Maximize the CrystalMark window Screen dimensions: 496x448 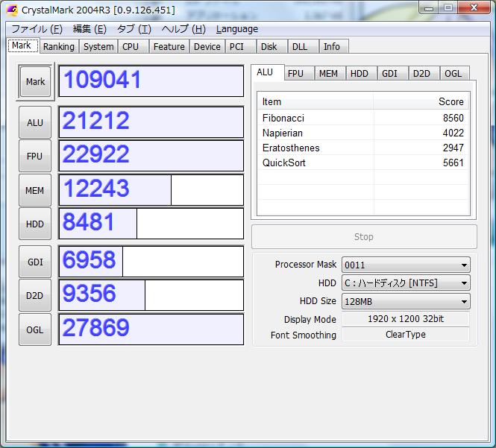(x=448, y=7)
